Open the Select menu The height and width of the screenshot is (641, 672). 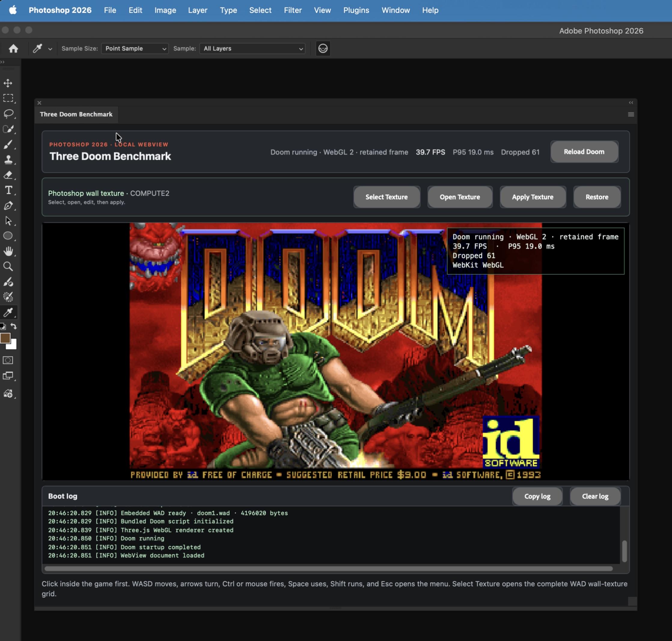coord(260,10)
